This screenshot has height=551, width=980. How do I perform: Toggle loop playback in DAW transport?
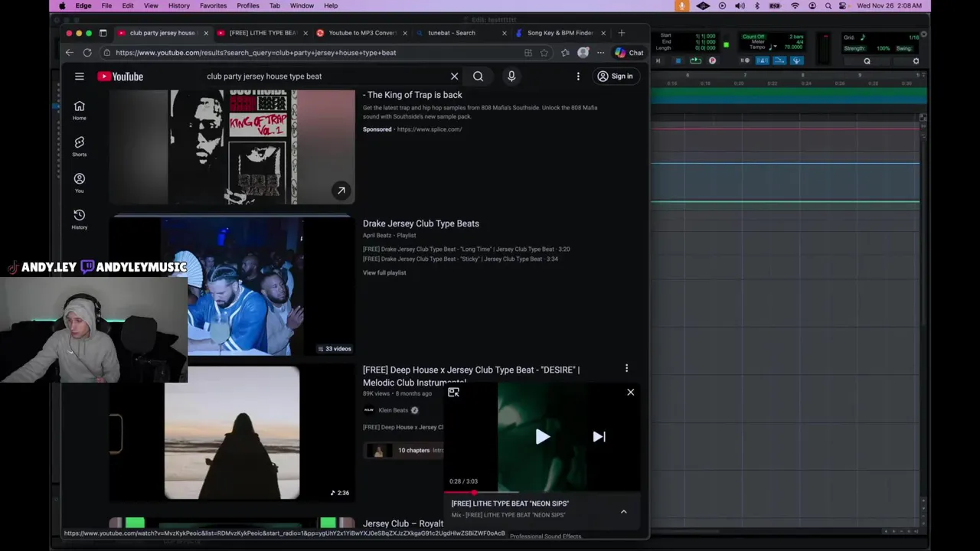tap(695, 60)
